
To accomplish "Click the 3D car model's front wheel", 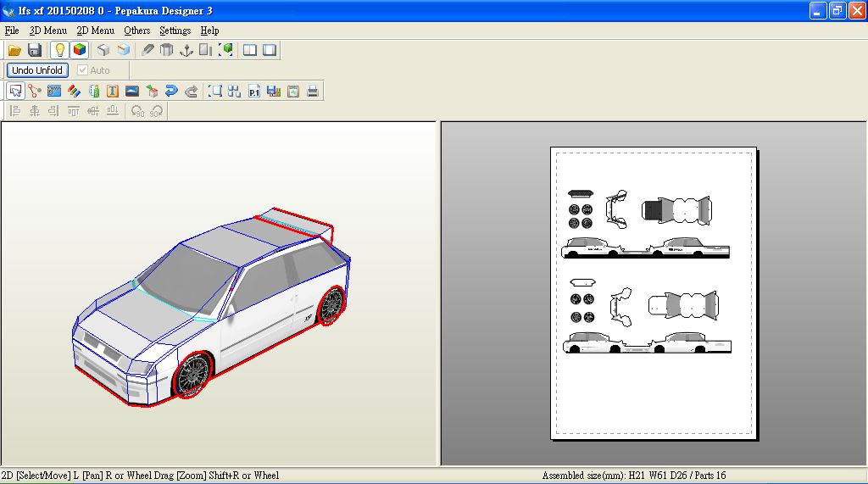I will click(192, 375).
